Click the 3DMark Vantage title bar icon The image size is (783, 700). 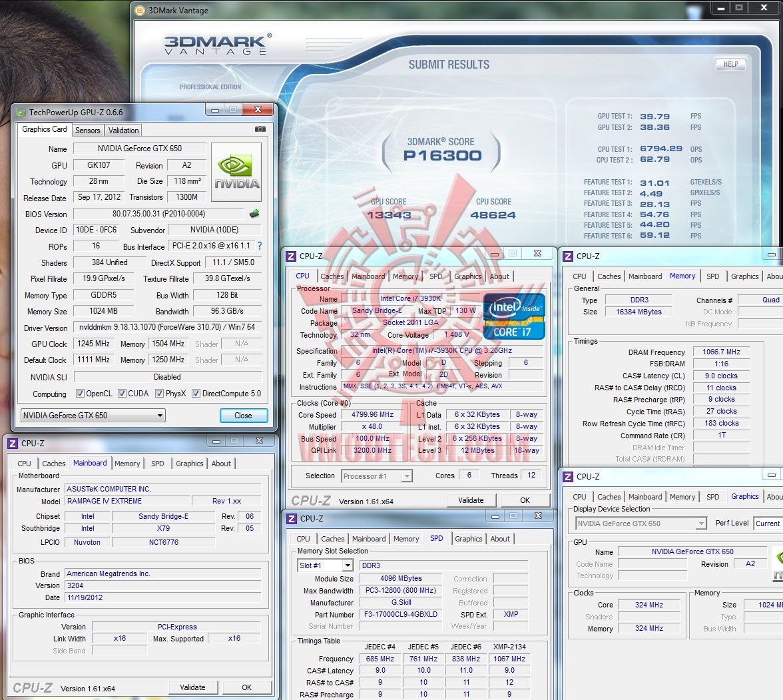[140, 11]
